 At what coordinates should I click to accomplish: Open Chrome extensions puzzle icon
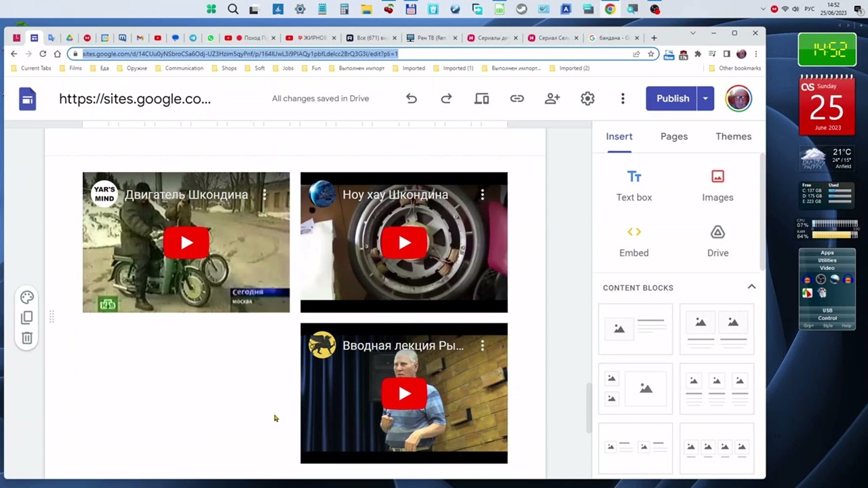click(697, 54)
